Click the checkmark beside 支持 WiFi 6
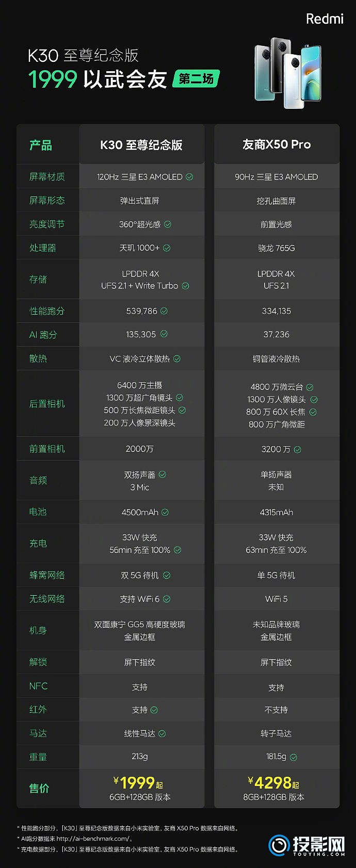This screenshot has width=356, height=868. pos(167,599)
